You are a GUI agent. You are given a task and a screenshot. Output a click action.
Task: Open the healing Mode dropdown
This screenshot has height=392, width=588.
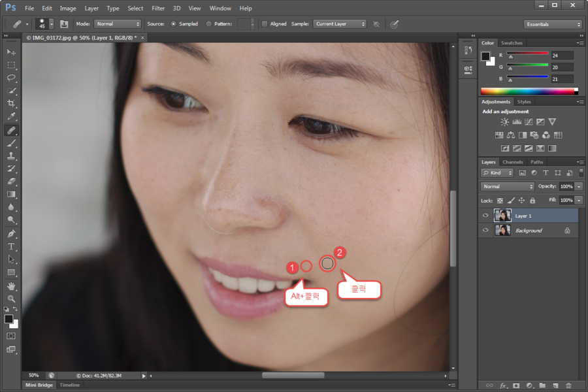(118, 24)
